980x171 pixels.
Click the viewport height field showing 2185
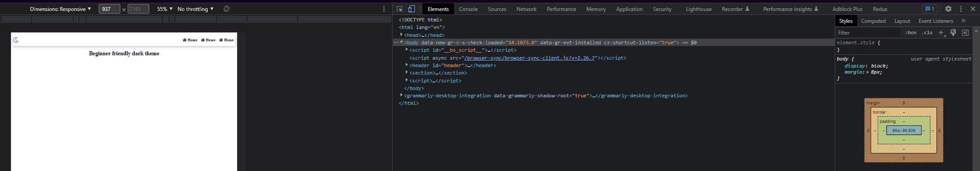[x=138, y=9]
